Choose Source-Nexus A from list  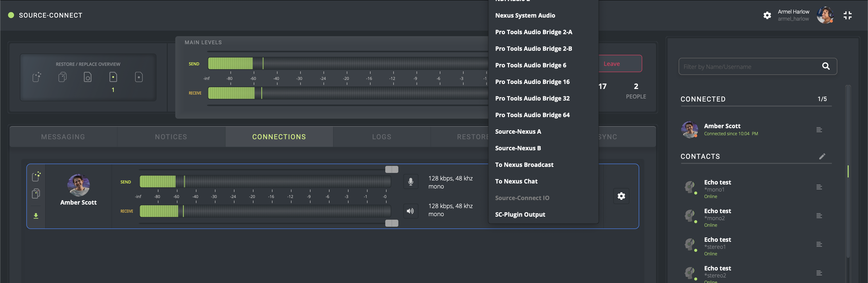(518, 131)
